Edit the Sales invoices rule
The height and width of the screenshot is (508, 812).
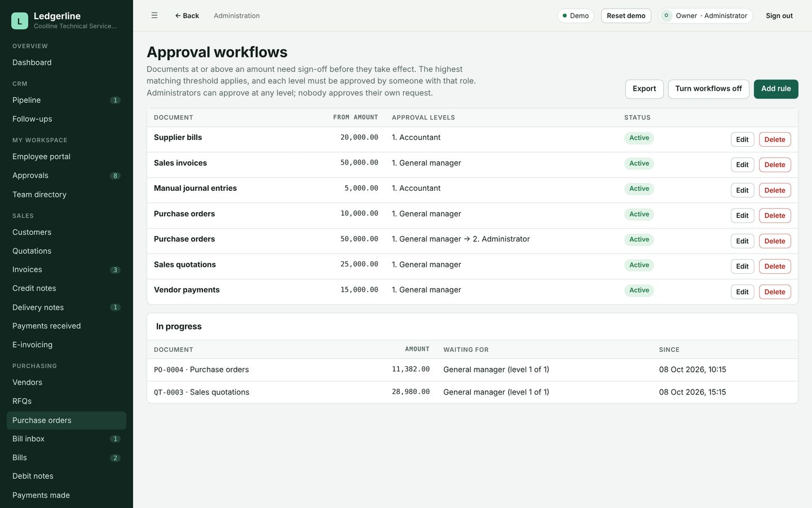(742, 165)
